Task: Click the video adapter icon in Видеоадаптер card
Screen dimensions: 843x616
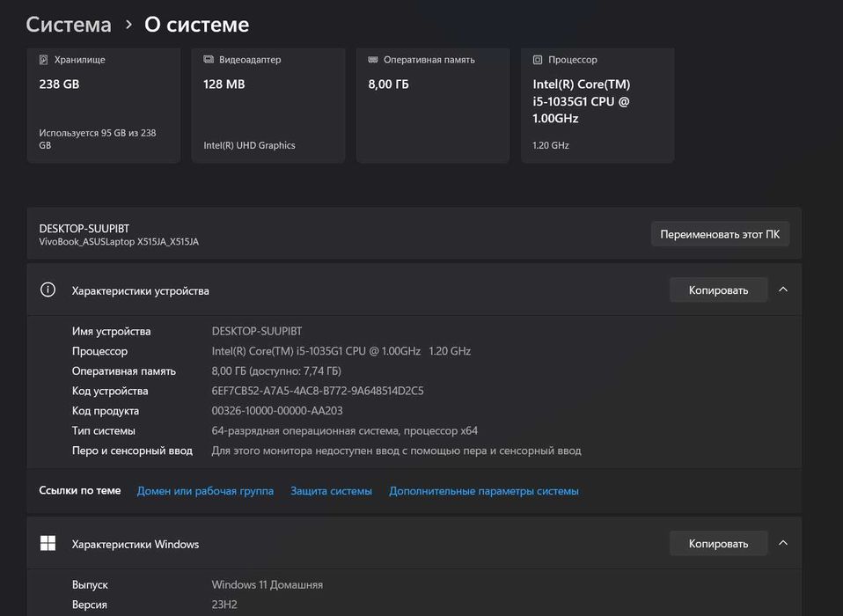Action: (209, 60)
